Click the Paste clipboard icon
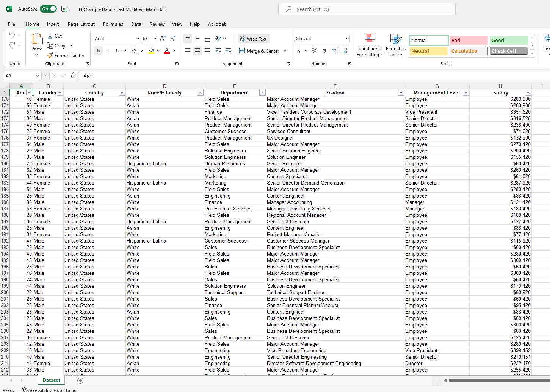 click(x=37, y=39)
